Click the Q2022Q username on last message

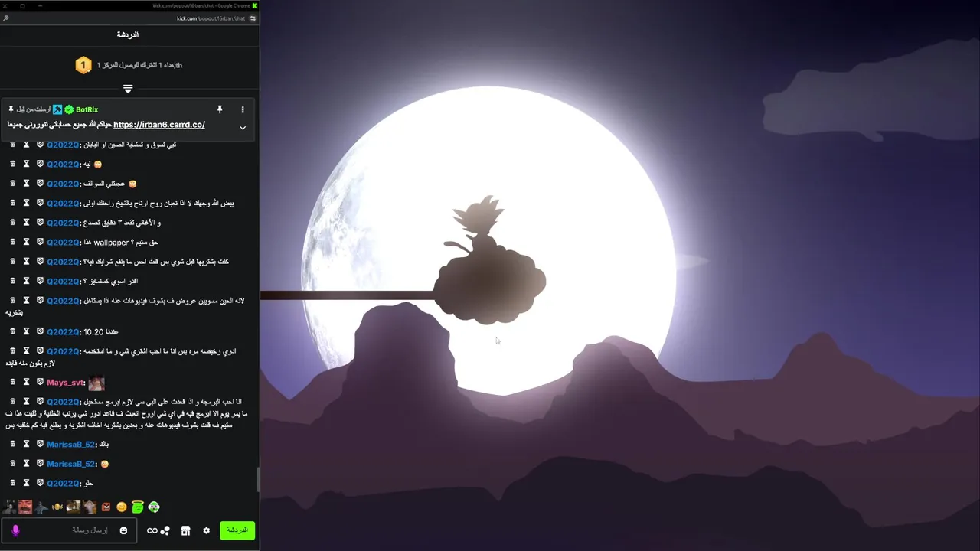[x=62, y=483]
